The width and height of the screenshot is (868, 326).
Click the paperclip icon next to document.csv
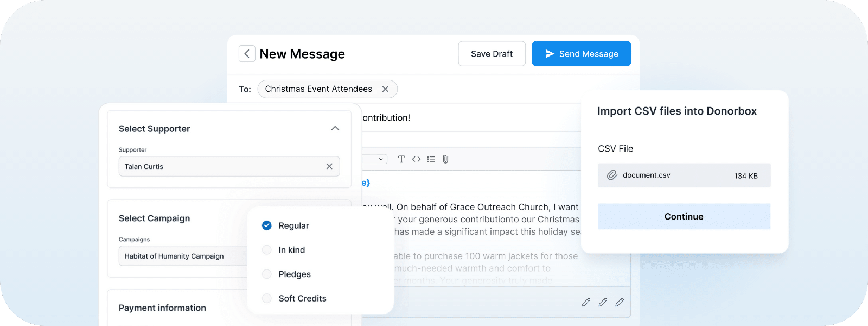612,175
